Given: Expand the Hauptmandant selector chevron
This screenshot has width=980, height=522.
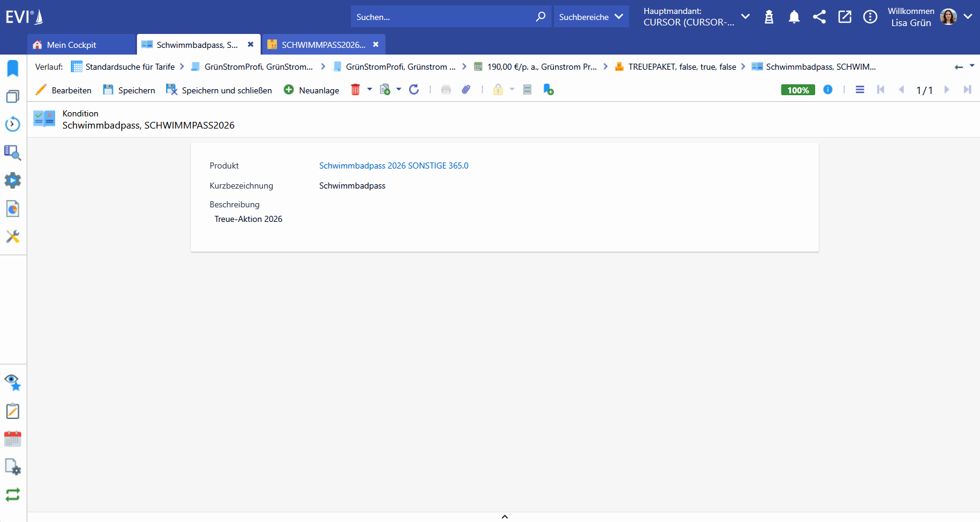Looking at the screenshot, I should click(x=745, y=16).
